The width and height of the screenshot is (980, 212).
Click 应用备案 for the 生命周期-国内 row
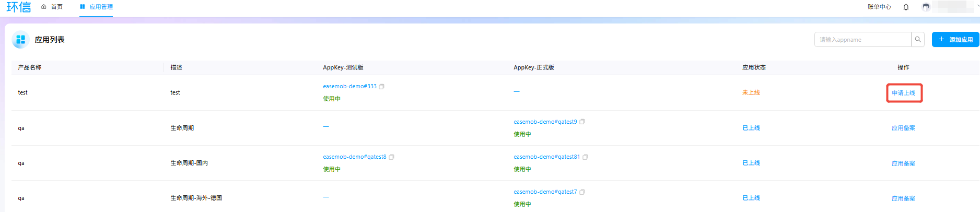click(903, 163)
